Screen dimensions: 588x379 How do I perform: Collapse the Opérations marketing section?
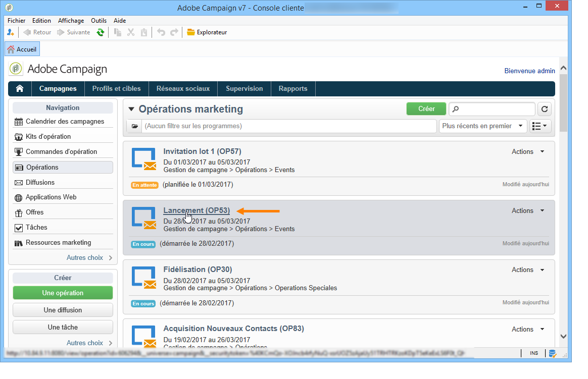131,110
